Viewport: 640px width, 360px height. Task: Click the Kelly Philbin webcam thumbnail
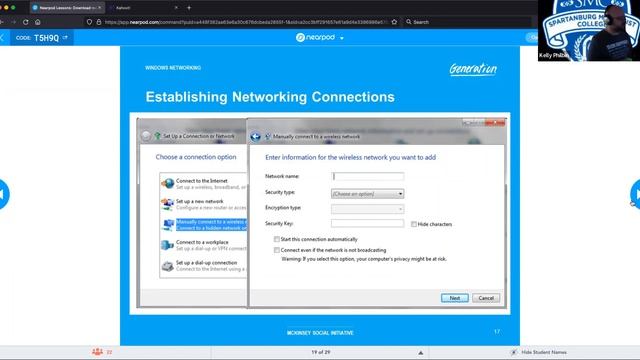point(589,31)
